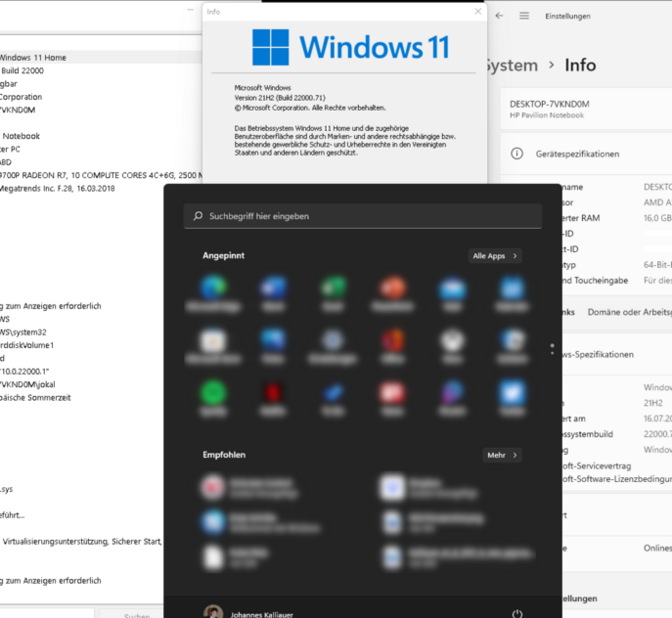Click the Angepinnt heading in Start menu
The height and width of the screenshot is (618, 672).
click(223, 255)
